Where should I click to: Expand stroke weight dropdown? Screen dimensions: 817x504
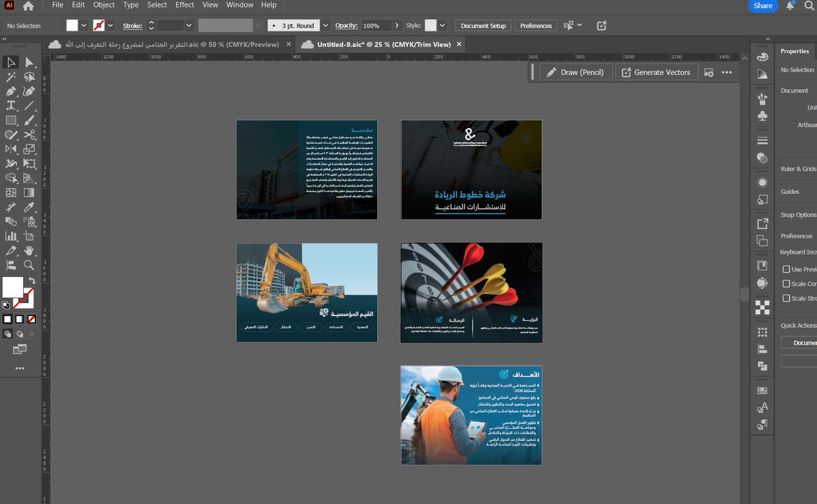[190, 25]
